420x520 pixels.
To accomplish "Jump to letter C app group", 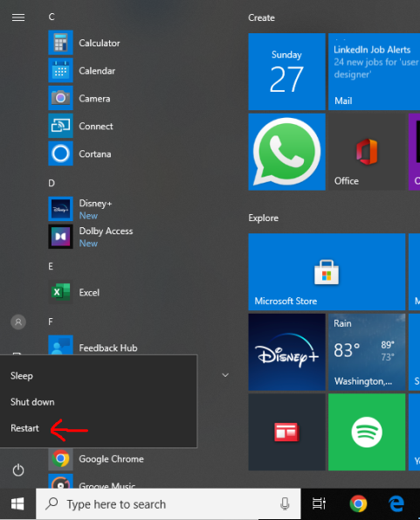I will [x=52, y=17].
